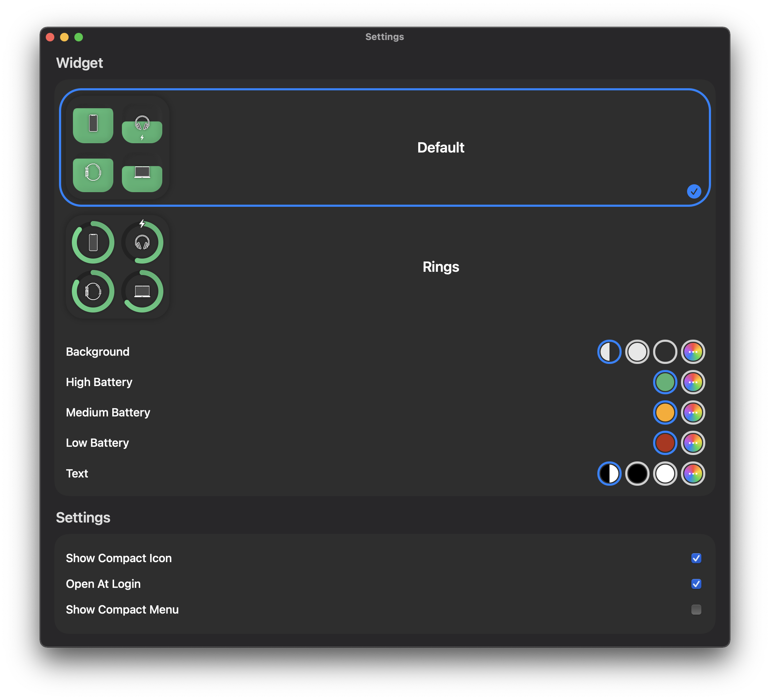Select the Rings widget style
The image size is (770, 700).
[x=440, y=267]
